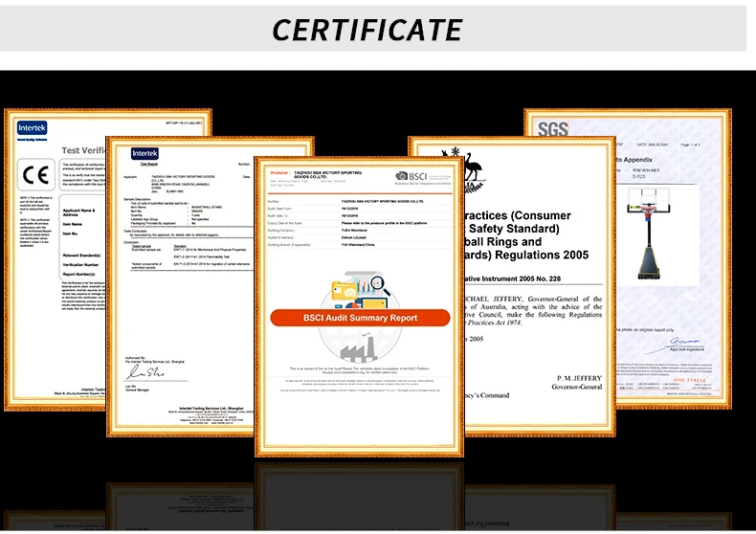Click the factory illustration on the BSCI report
The height and width of the screenshot is (534, 756).
pos(360,347)
